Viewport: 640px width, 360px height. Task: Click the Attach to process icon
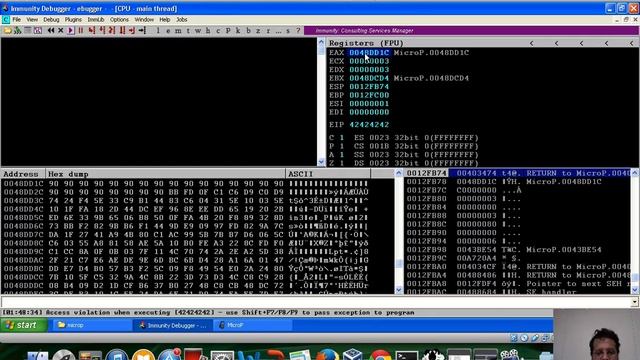pos(18,31)
